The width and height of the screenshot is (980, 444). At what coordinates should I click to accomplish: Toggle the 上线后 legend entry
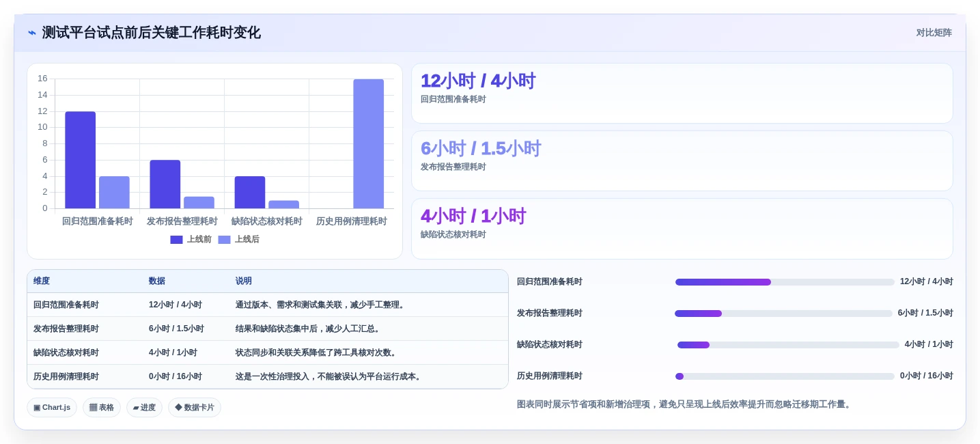(238, 240)
